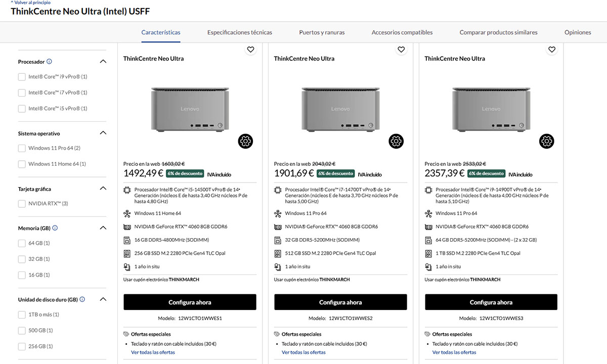Open gear customize icon on 2357,39 € card
The image size is (607, 364).
546,142
